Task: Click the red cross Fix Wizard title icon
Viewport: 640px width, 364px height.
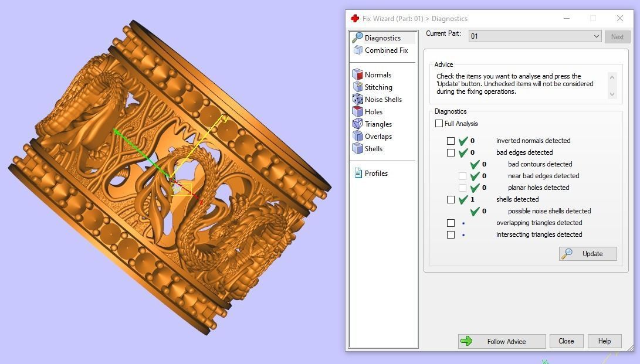Action: tap(355, 18)
